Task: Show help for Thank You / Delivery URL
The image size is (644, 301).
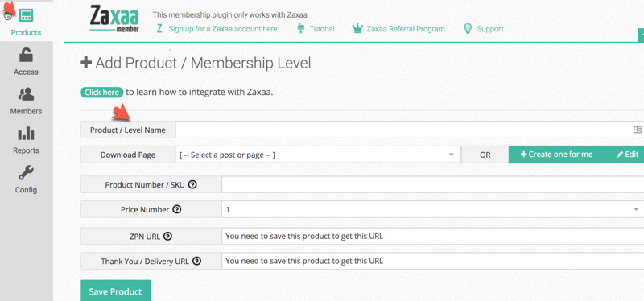Action: [197, 262]
